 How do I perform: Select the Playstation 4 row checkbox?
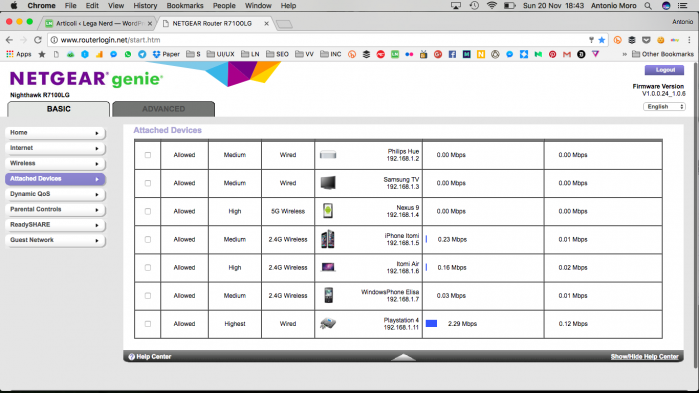148,324
